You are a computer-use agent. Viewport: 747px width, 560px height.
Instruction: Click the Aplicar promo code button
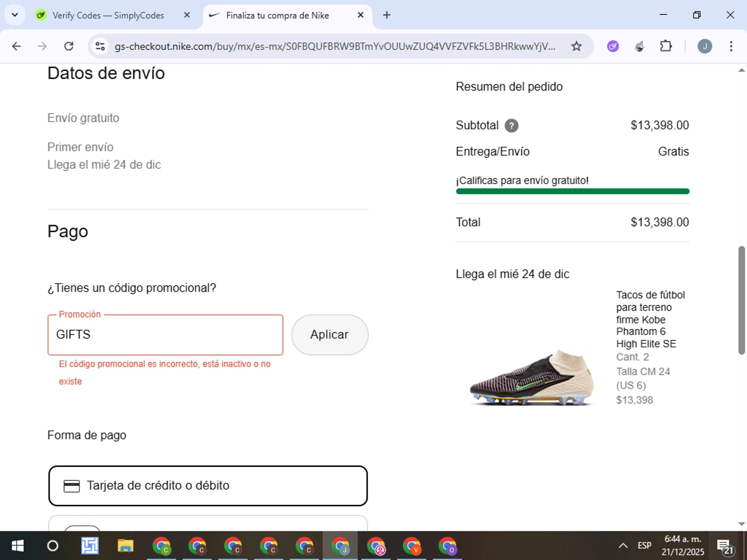click(330, 335)
